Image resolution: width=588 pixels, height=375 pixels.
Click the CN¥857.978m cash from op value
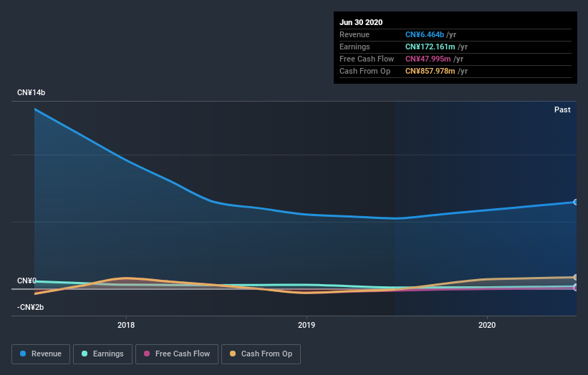tap(430, 71)
